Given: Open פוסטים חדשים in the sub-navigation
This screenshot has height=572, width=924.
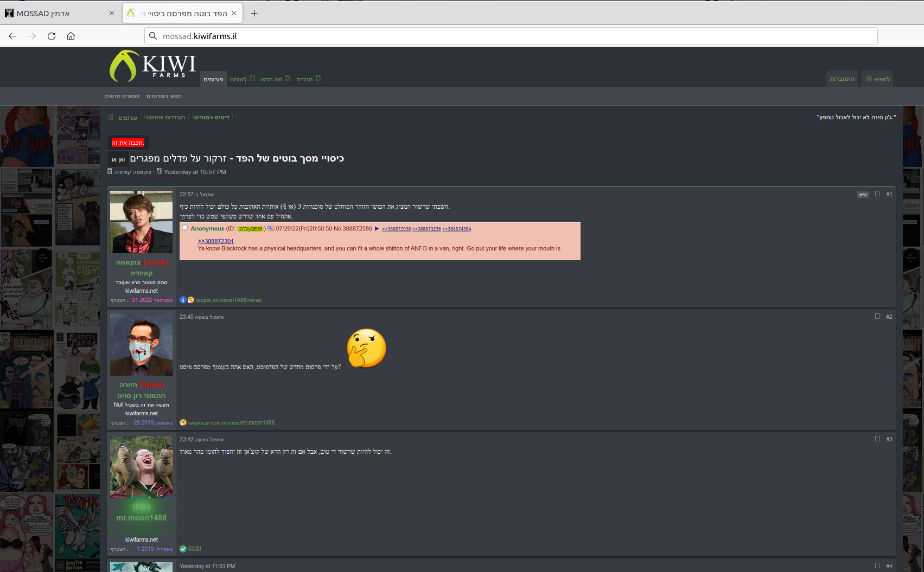Looking at the screenshot, I should [x=122, y=96].
